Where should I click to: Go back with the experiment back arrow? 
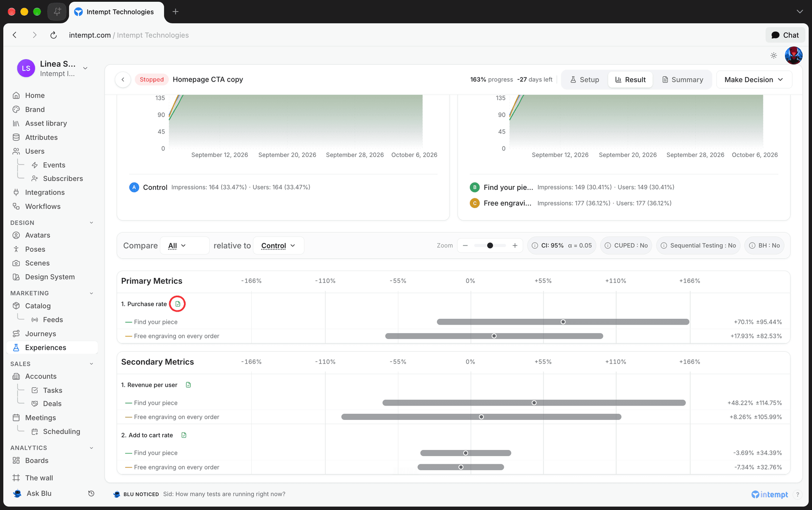coord(123,80)
